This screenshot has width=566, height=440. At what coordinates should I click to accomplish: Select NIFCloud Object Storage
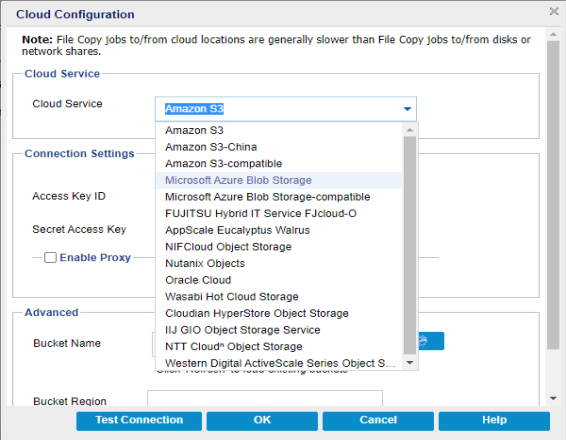[x=279, y=247]
